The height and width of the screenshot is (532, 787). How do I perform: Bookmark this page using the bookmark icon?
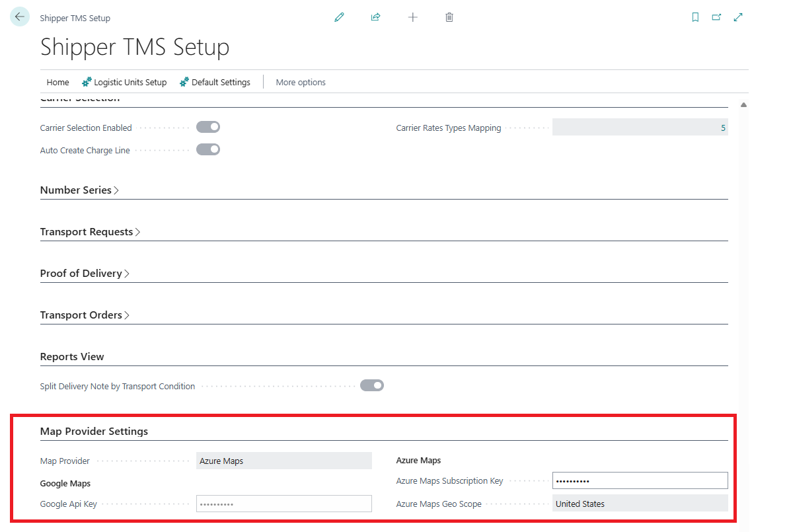695,17
